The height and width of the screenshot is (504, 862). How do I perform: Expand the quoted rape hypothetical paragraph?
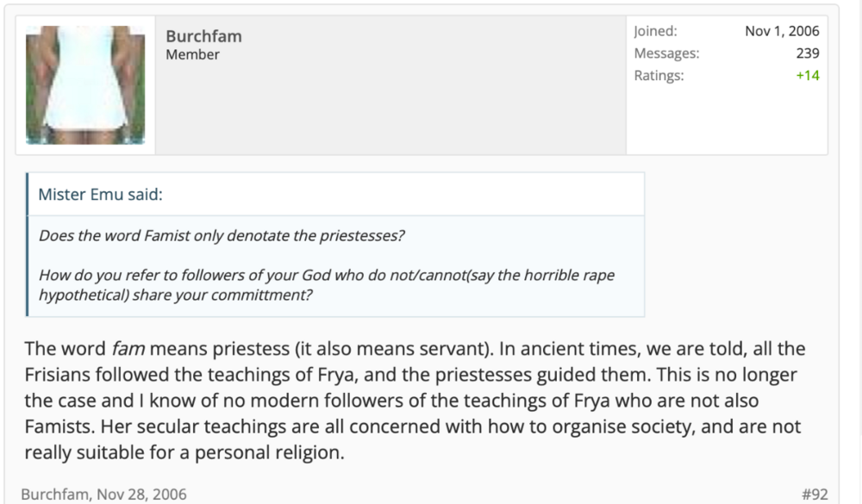coord(327,284)
